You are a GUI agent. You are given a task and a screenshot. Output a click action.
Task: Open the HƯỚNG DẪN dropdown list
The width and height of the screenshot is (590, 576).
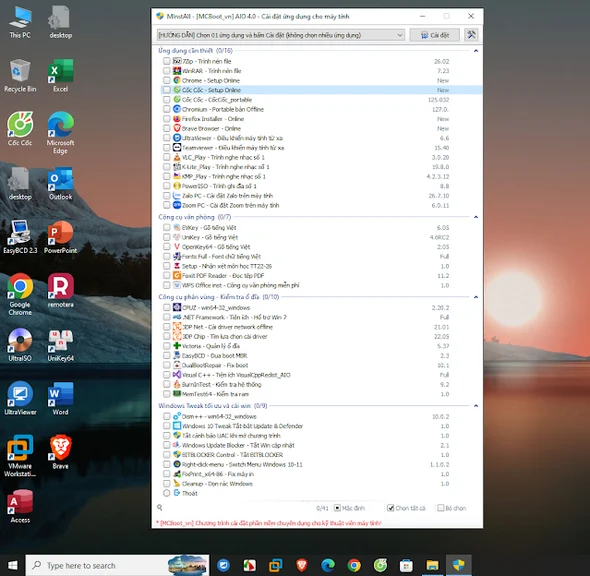point(281,35)
